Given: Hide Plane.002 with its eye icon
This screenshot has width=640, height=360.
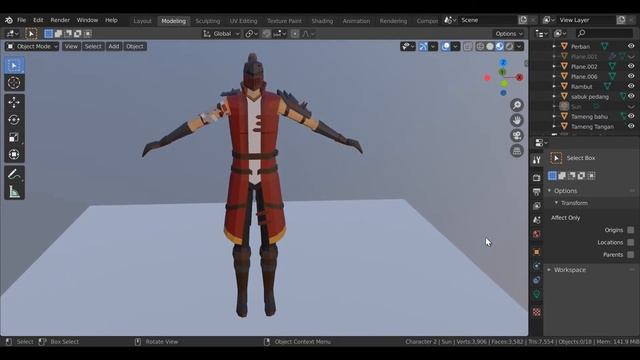Looking at the screenshot, I should point(631,66).
